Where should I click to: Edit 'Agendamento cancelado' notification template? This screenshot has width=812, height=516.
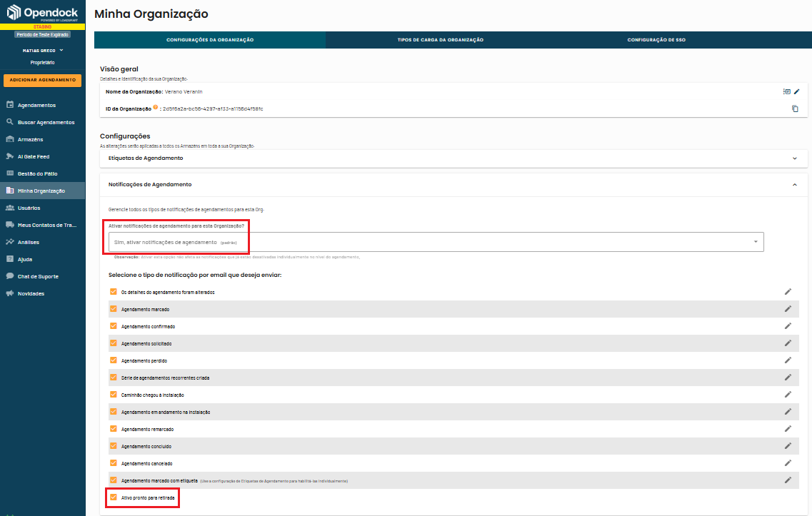tap(788, 462)
